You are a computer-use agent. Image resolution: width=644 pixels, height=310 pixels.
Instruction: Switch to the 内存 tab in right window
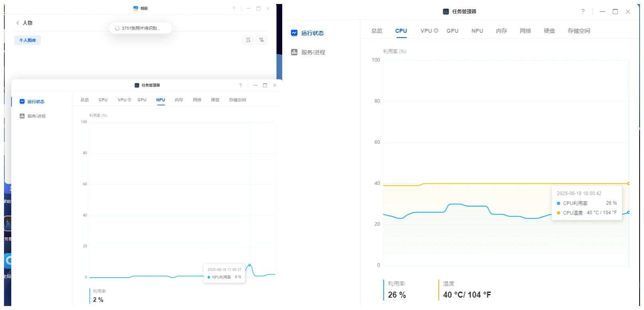(x=501, y=31)
